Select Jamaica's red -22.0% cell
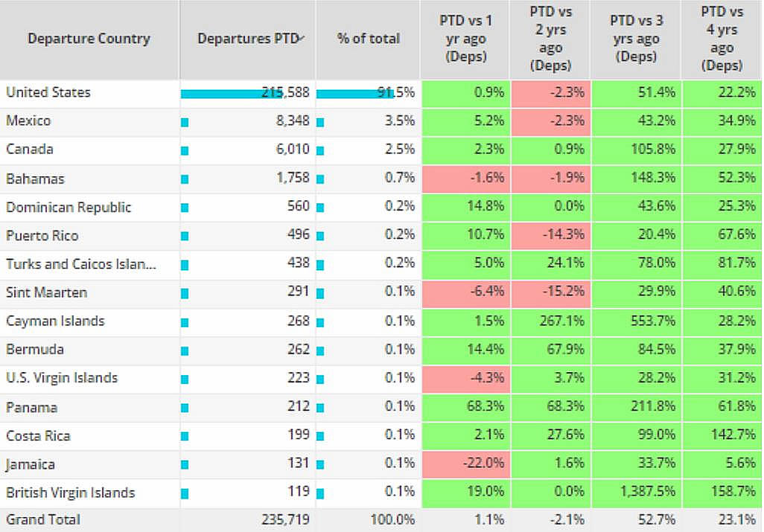The width and height of the screenshot is (764, 532). [x=465, y=464]
